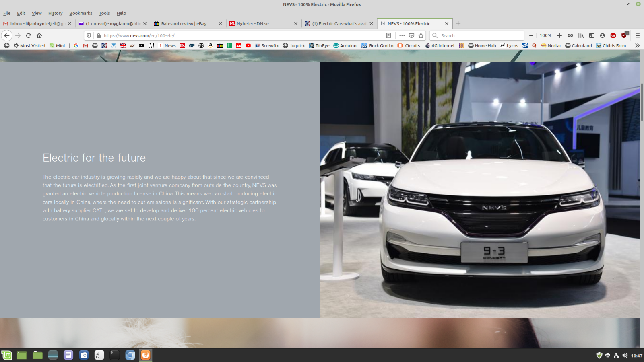Image resolution: width=644 pixels, height=362 pixels.
Task: Open the Google bookmark icon
Action: (x=76, y=45)
